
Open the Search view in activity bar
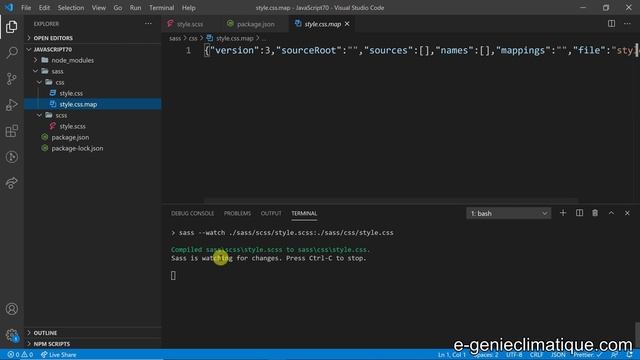click(x=11, y=53)
